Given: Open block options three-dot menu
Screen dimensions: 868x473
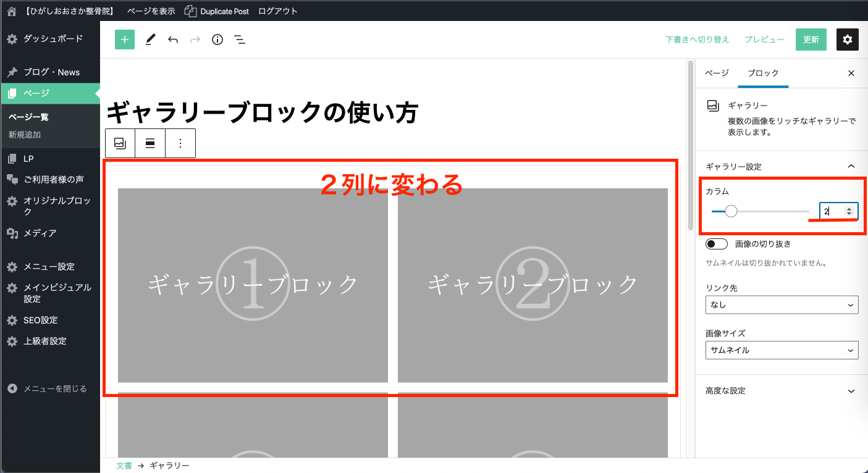Looking at the screenshot, I should click(180, 143).
